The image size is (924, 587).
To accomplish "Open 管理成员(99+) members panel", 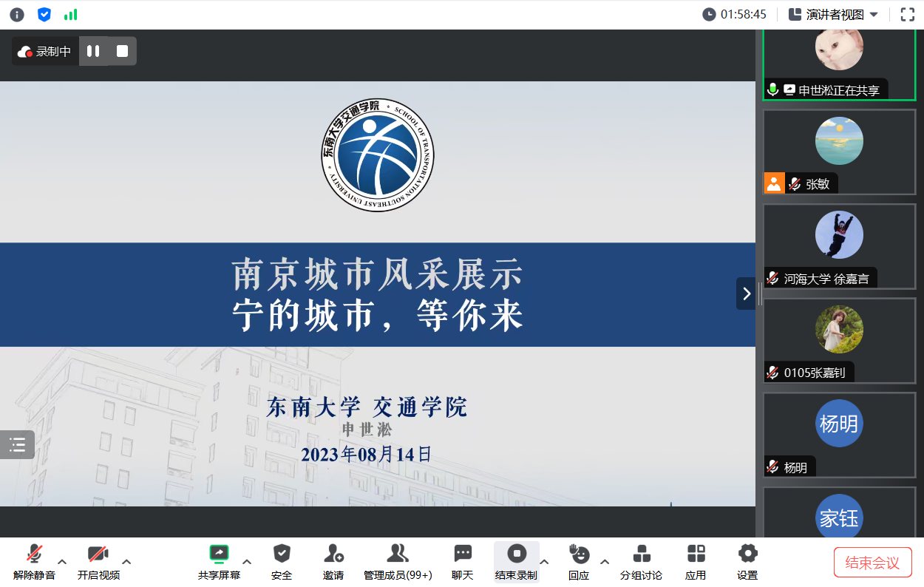I will [x=398, y=563].
